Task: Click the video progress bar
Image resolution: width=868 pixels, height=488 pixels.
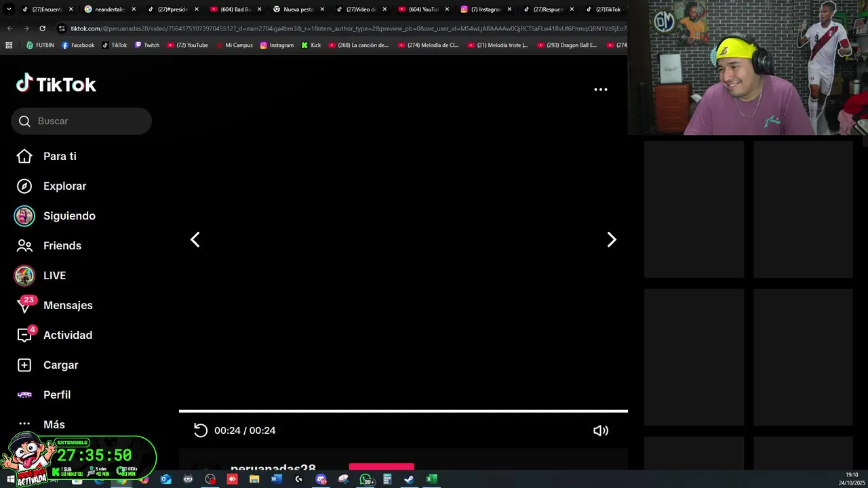Action: pyautogui.click(x=403, y=411)
